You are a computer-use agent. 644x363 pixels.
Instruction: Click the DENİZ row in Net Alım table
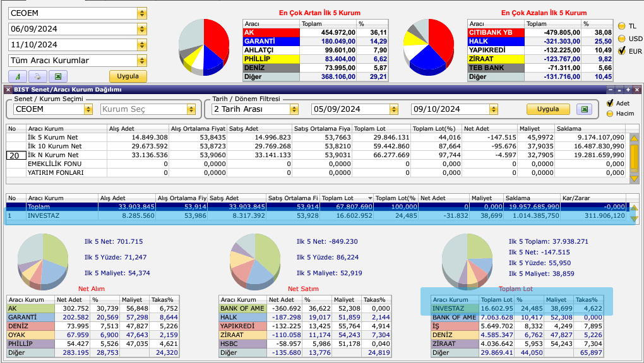[x=93, y=326]
